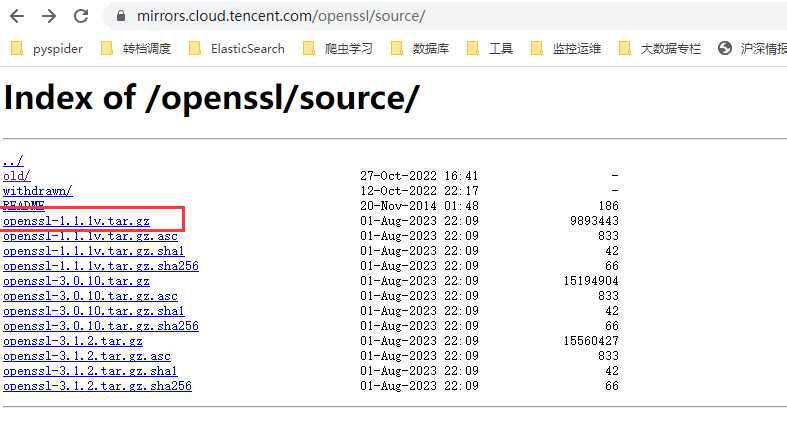Open the 工具 bookmark folder
Image resolution: width=787 pixels, height=428 pixels.
[489, 49]
